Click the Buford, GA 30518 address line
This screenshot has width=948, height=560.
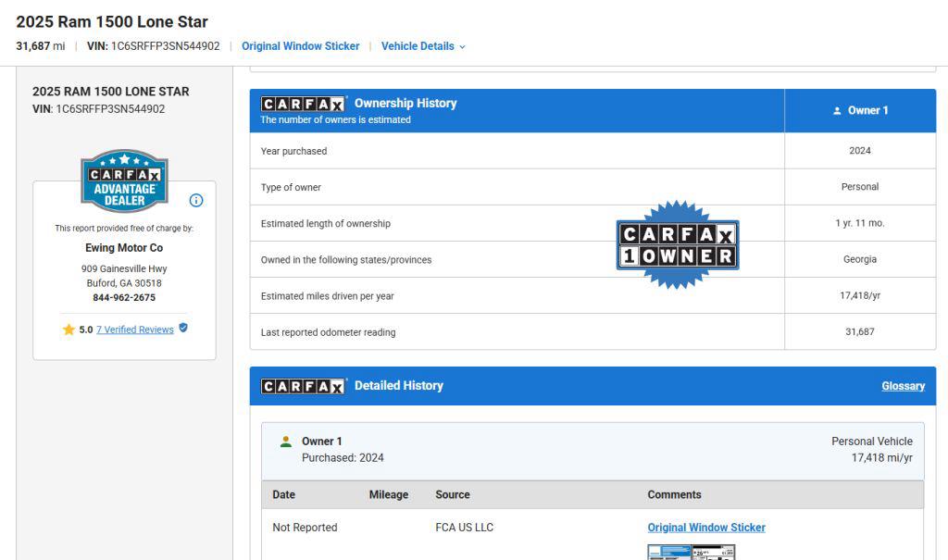[124, 283]
